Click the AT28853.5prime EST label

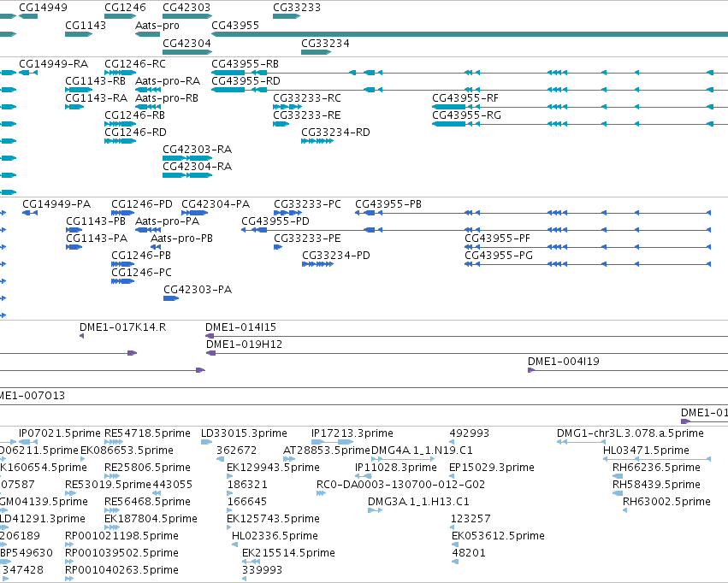pos(327,450)
